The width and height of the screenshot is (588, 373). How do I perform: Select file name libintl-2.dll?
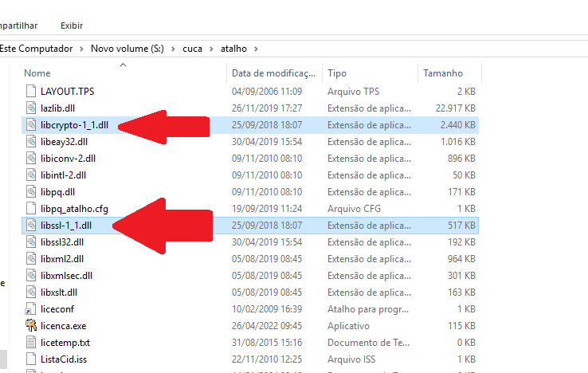point(64,175)
